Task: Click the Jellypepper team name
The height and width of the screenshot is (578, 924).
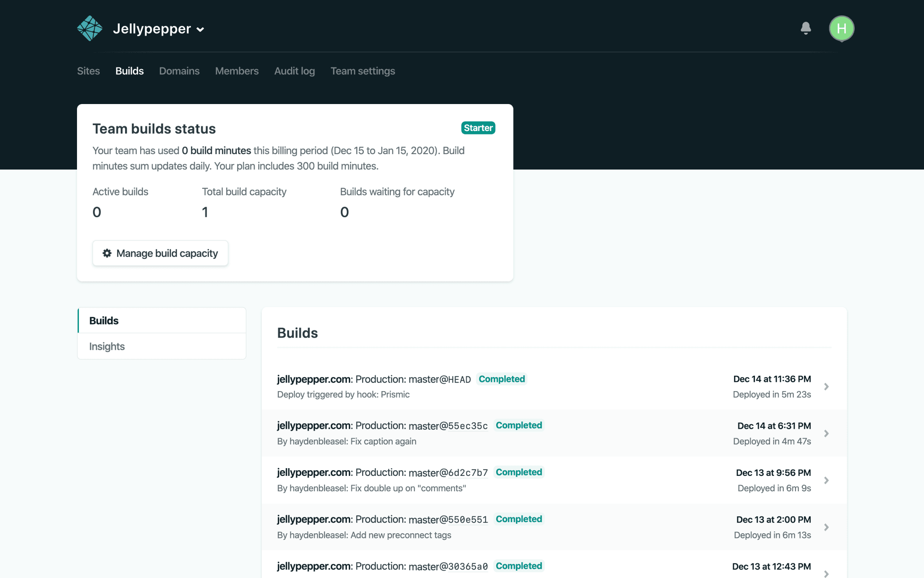Action: [x=152, y=29]
